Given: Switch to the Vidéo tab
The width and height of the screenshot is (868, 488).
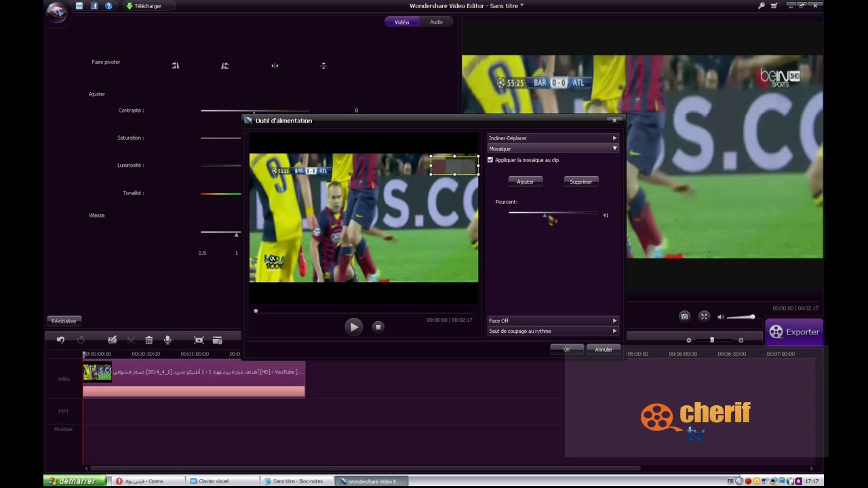Looking at the screenshot, I should tap(402, 22).
